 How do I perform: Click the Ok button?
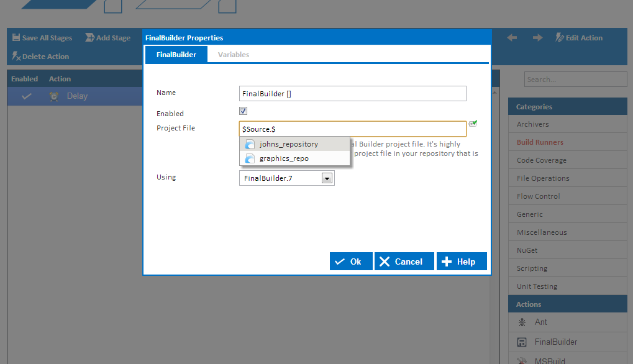[351, 262]
